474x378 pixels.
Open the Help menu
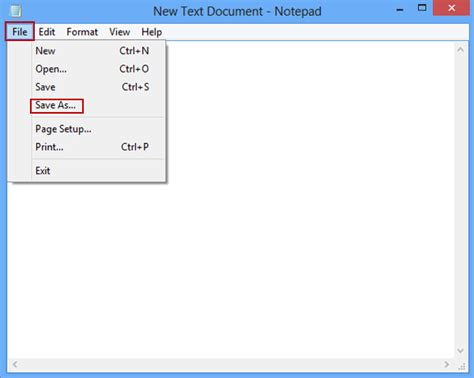point(152,32)
